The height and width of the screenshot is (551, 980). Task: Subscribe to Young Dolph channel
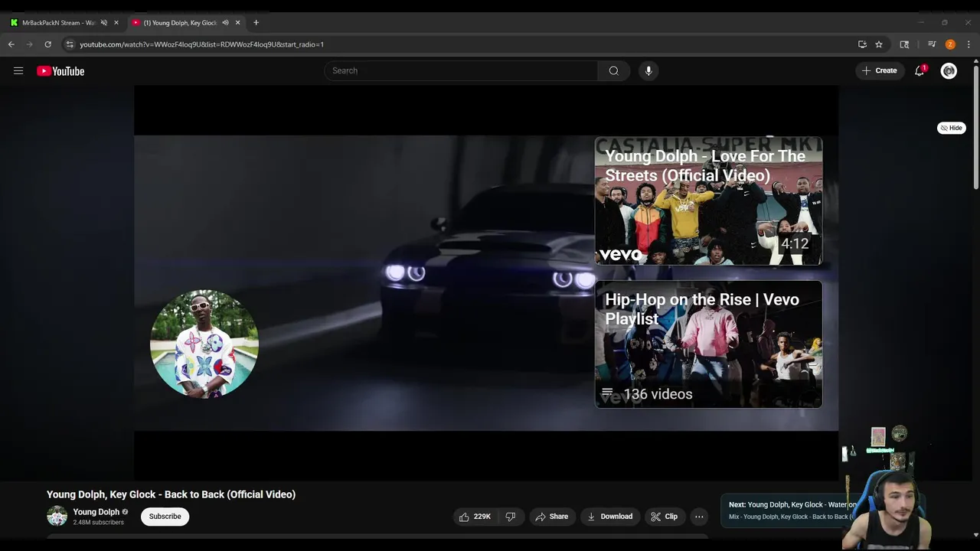165,517
